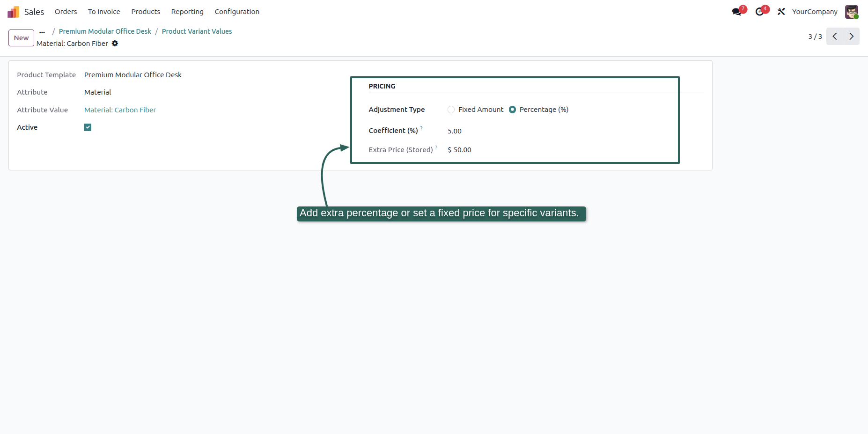Select the Percentage (%) radio option
Image resolution: width=868 pixels, height=434 pixels.
pos(512,110)
